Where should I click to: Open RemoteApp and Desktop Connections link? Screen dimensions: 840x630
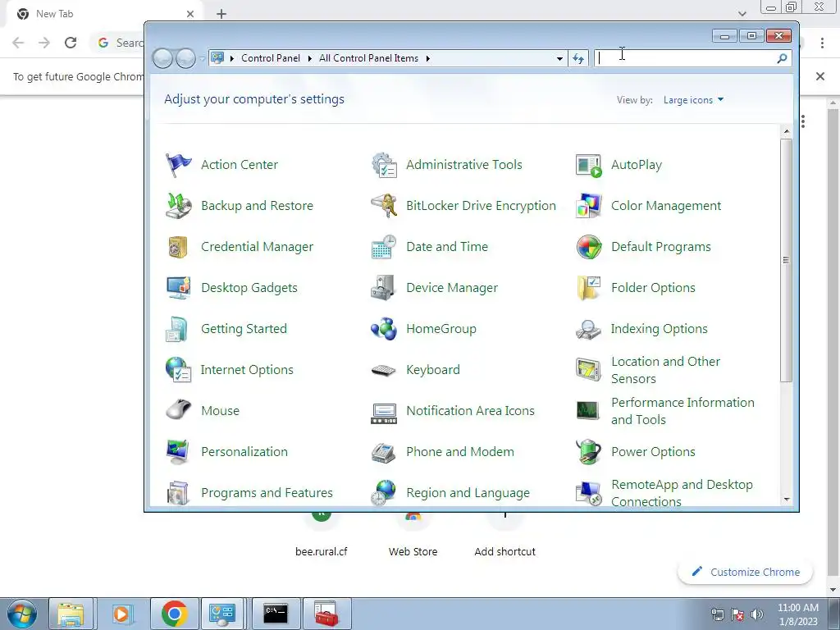coord(682,493)
